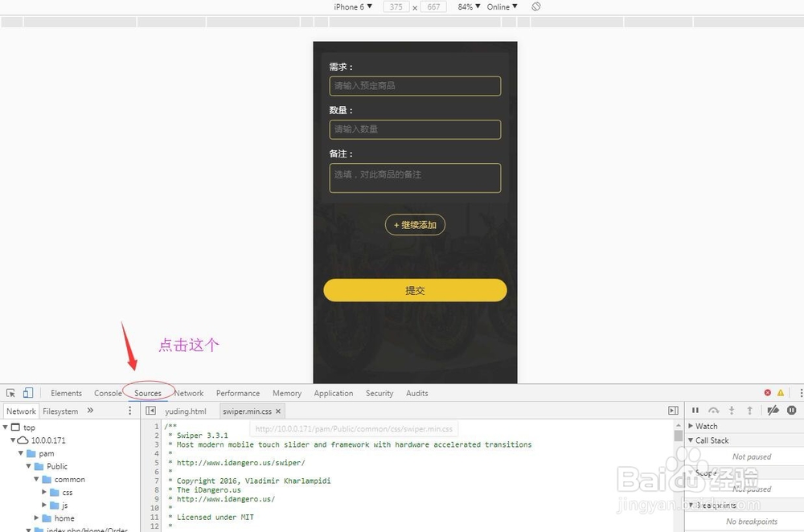804x532 pixels.
Task: Click the device width 375 field
Action: [x=396, y=6]
